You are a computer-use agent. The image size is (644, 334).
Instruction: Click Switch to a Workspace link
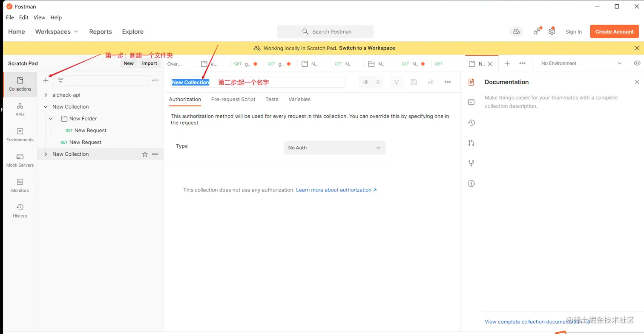tap(367, 48)
